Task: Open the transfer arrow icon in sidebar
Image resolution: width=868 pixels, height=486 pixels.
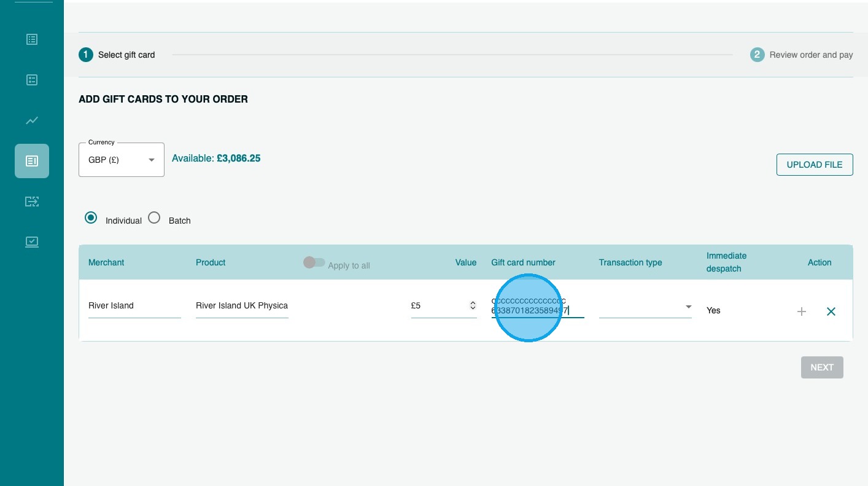Action: click(x=32, y=201)
